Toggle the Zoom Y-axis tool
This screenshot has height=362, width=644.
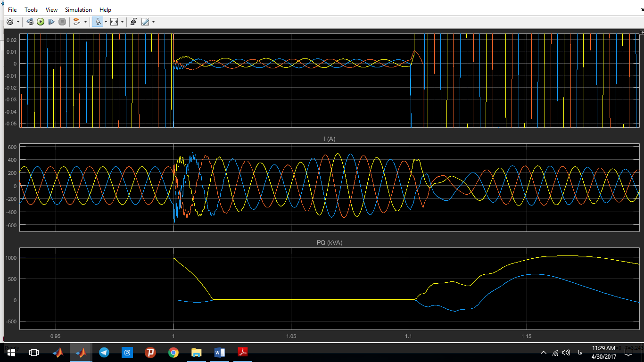coord(98,22)
